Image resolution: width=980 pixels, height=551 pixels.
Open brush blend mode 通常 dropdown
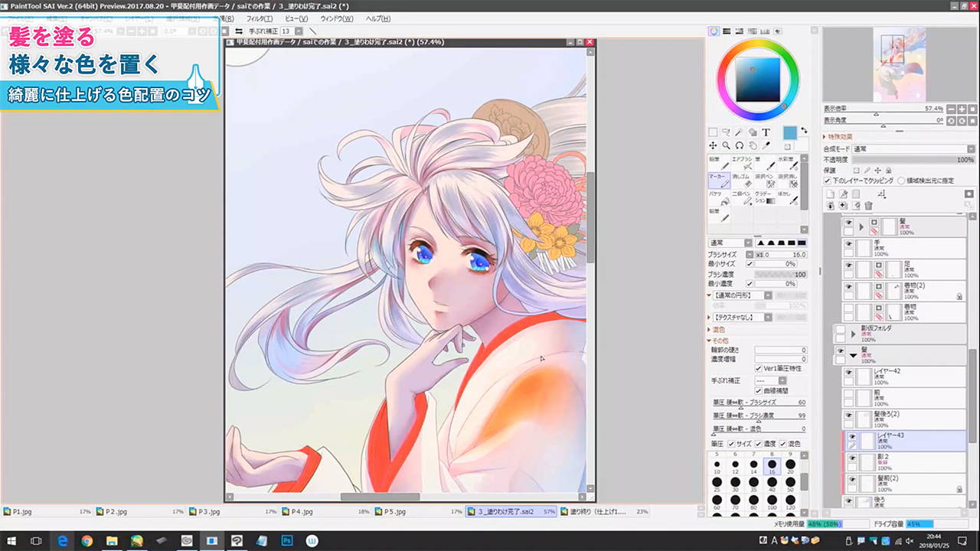[x=730, y=243]
